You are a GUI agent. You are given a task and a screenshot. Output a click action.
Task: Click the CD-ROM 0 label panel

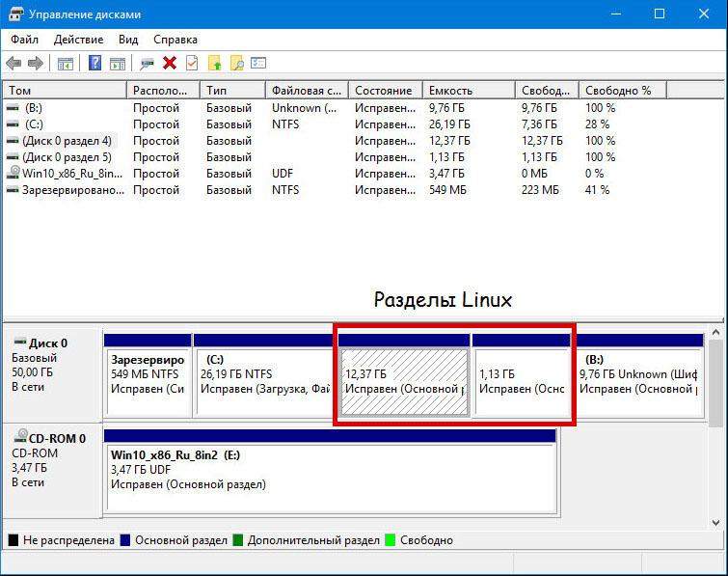point(52,470)
